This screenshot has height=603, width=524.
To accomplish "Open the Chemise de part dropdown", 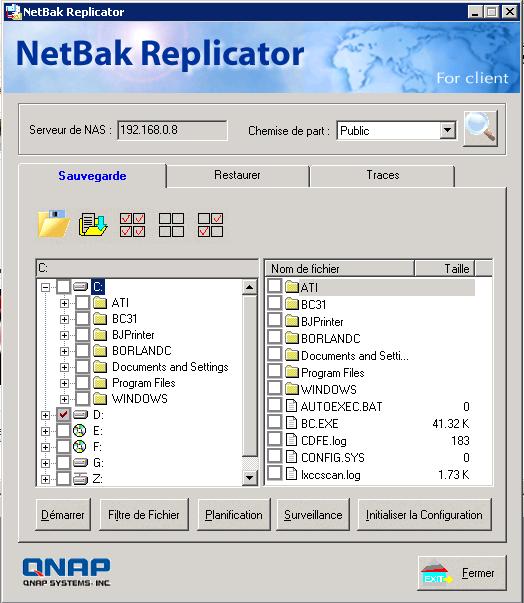I will (x=447, y=130).
